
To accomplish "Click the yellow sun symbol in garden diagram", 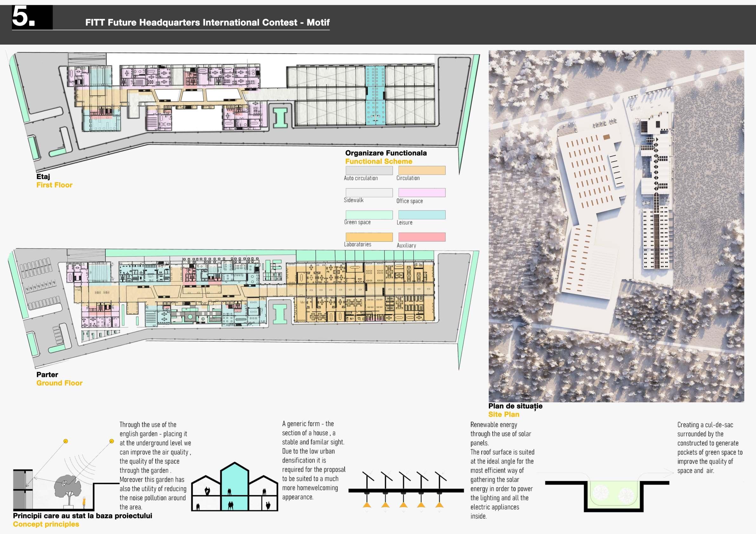I will click(x=65, y=441).
